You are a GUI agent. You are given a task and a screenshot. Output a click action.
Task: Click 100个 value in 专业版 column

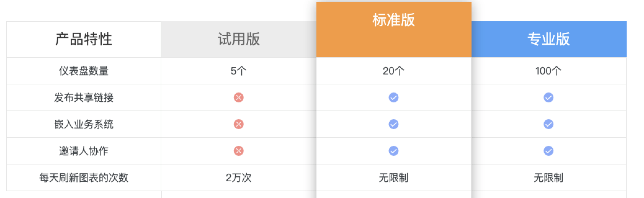pyautogui.click(x=548, y=71)
